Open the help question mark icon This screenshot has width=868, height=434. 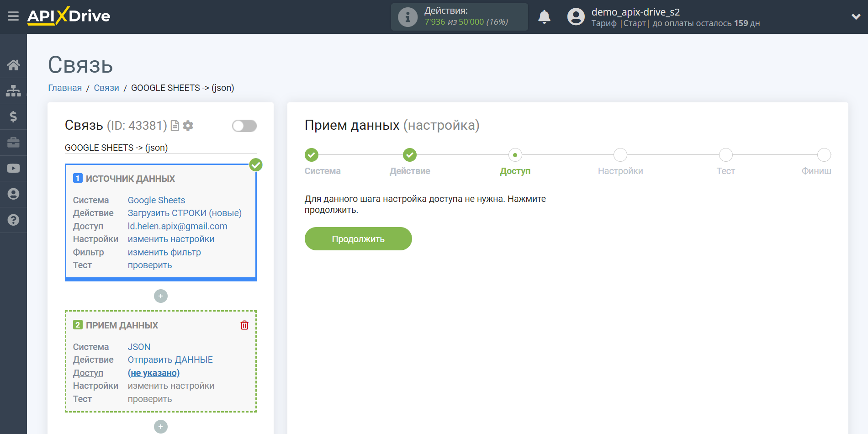pos(13,220)
